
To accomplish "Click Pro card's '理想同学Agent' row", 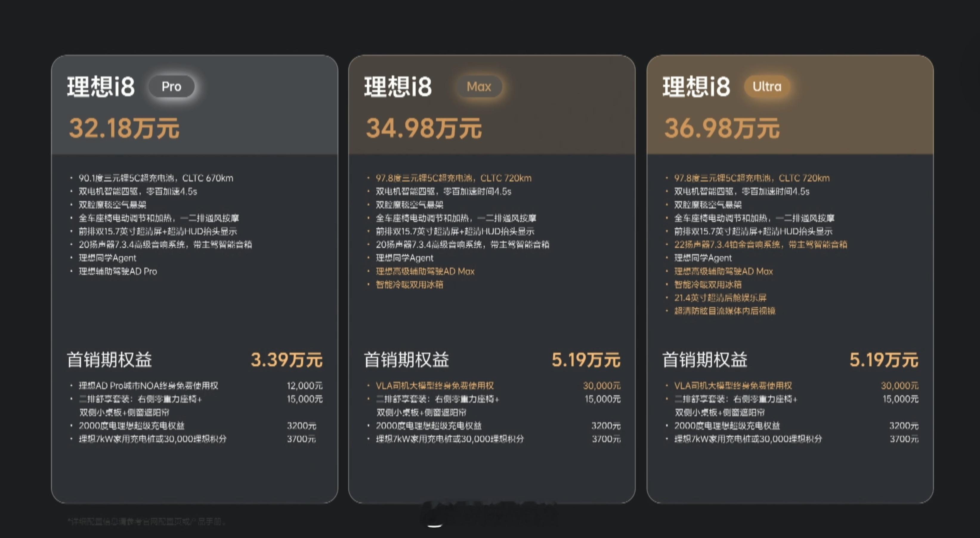I will [x=107, y=258].
